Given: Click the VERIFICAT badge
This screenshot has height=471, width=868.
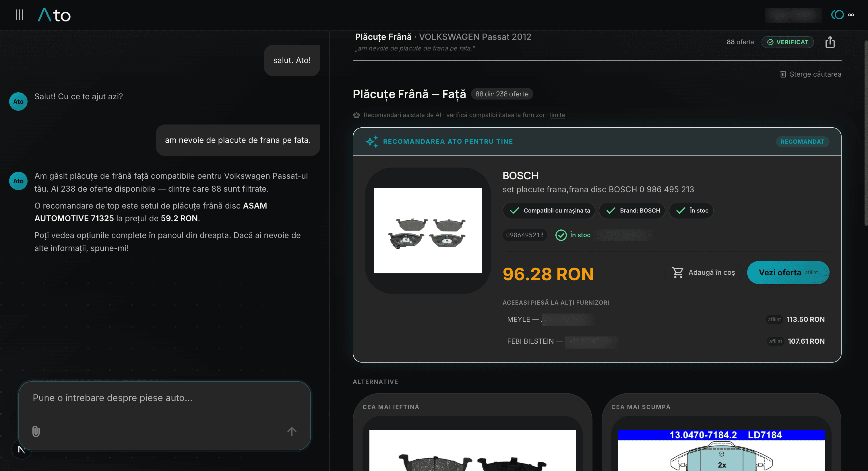Looking at the screenshot, I should pos(787,42).
